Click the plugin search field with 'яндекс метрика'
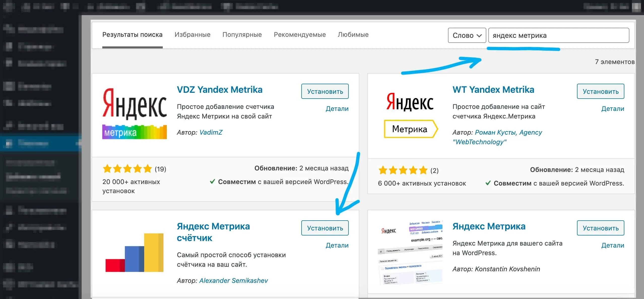The width and height of the screenshot is (644, 299). (x=559, y=35)
